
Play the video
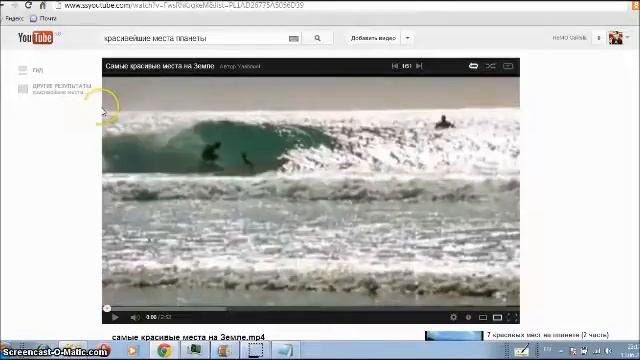point(115,317)
